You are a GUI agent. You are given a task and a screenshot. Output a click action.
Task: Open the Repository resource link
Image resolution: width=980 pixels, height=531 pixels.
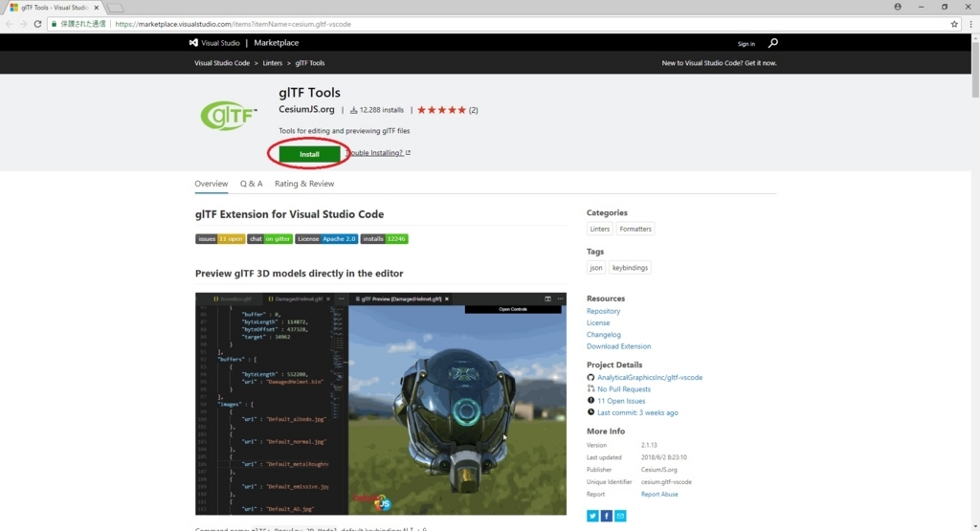click(x=603, y=311)
